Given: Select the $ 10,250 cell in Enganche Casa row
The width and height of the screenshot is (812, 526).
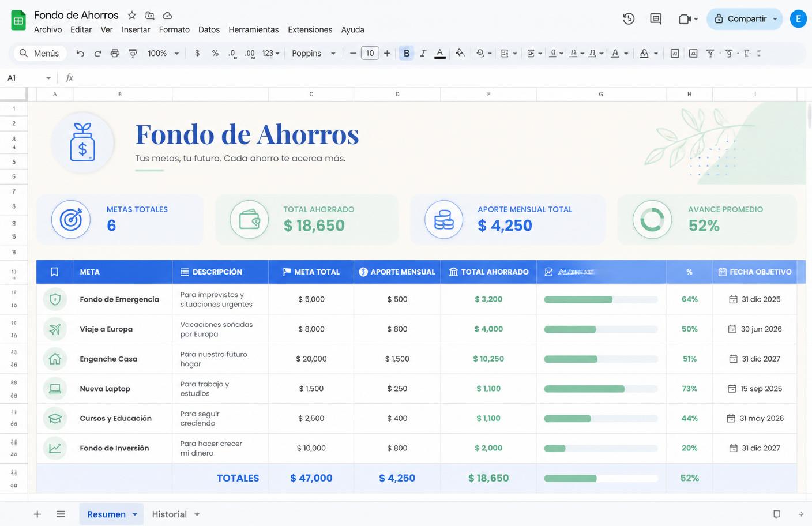Looking at the screenshot, I should click(488, 359).
